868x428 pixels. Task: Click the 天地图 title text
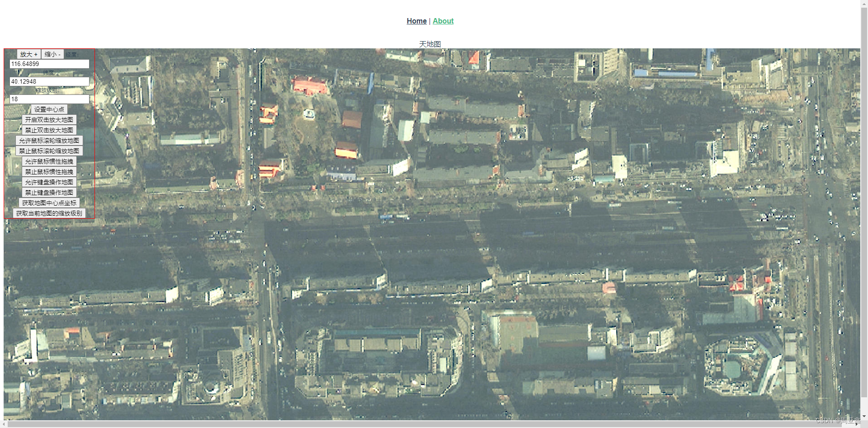[430, 44]
